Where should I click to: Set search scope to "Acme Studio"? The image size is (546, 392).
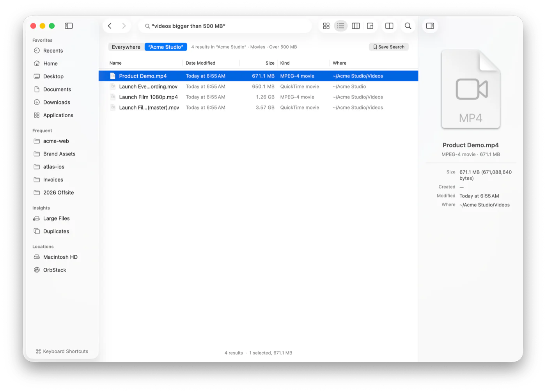[166, 47]
